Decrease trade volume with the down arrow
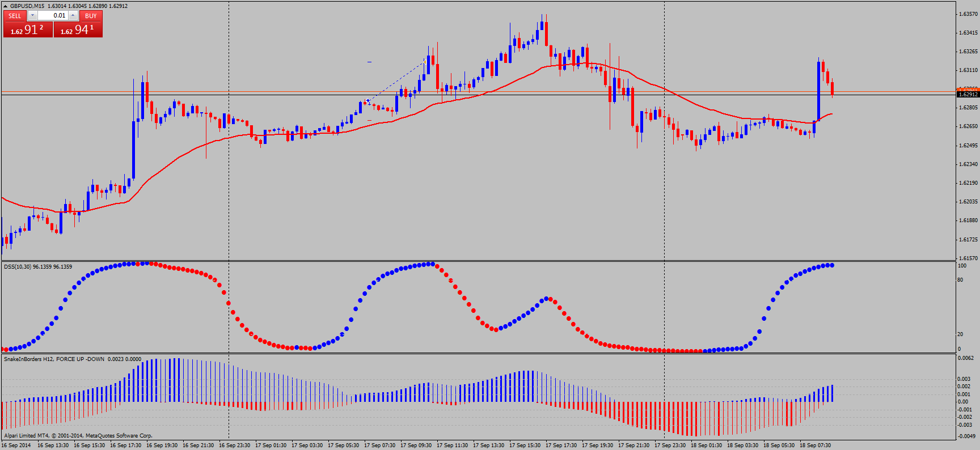The height and width of the screenshot is (450, 980). [x=32, y=16]
